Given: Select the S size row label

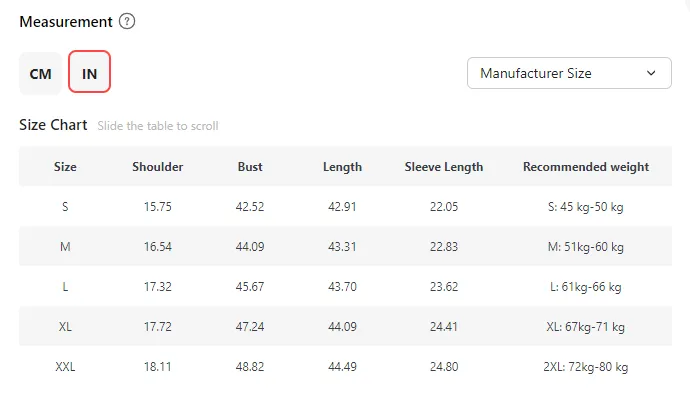Looking at the screenshot, I should pos(65,207).
